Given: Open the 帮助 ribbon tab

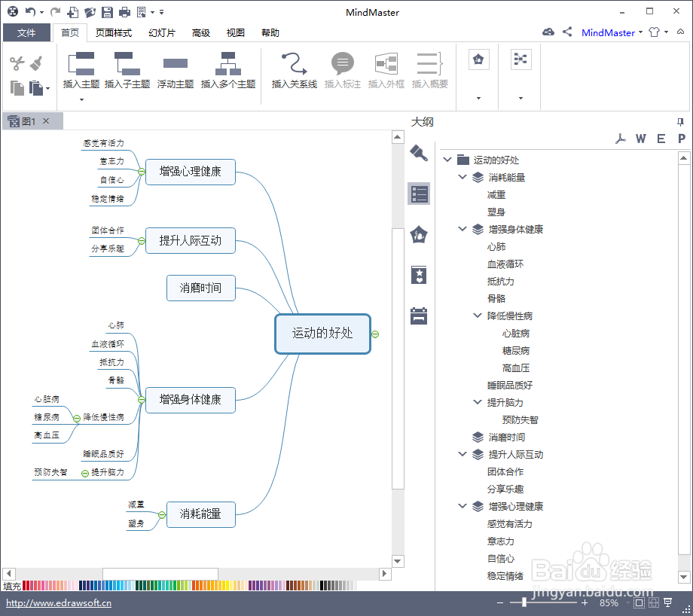Looking at the screenshot, I should [270, 32].
